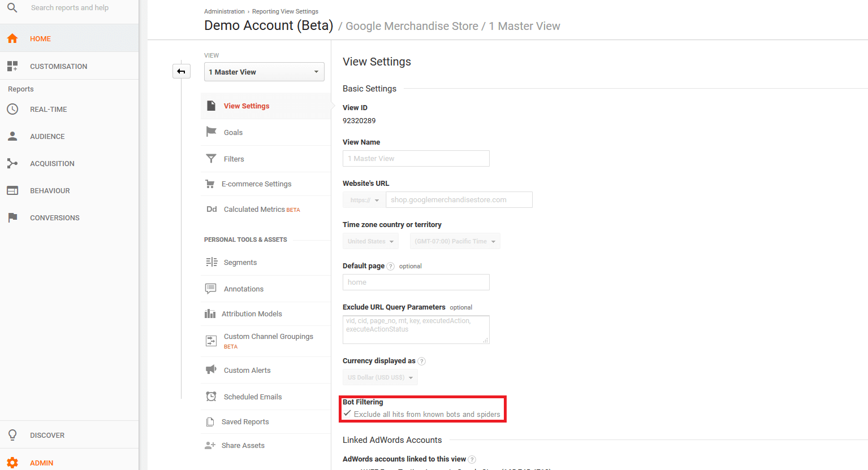Click the Custom Channel Groupings icon
The width and height of the screenshot is (868, 470).
211,341
